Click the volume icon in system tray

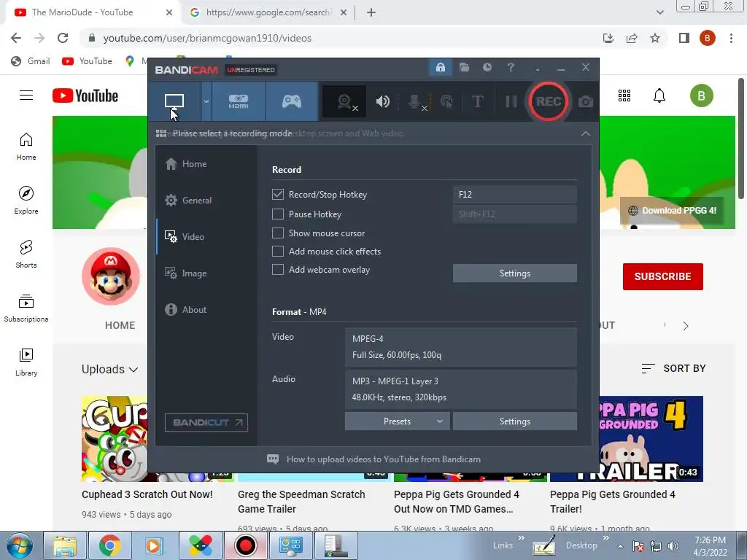pos(673,546)
